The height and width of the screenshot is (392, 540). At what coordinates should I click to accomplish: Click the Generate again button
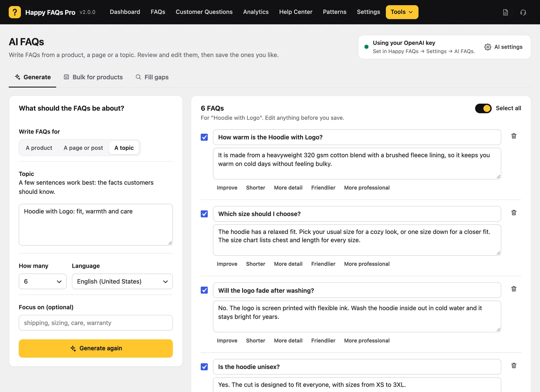(96, 348)
